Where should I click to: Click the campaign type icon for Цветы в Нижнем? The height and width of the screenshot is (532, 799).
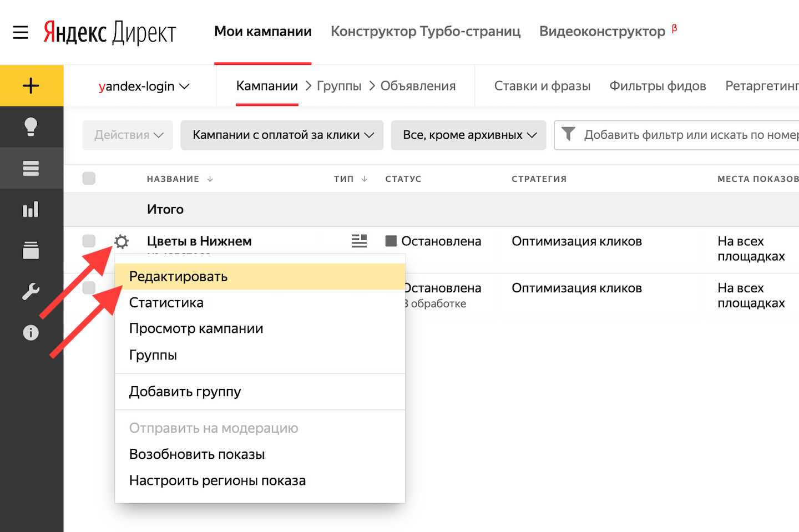point(359,241)
